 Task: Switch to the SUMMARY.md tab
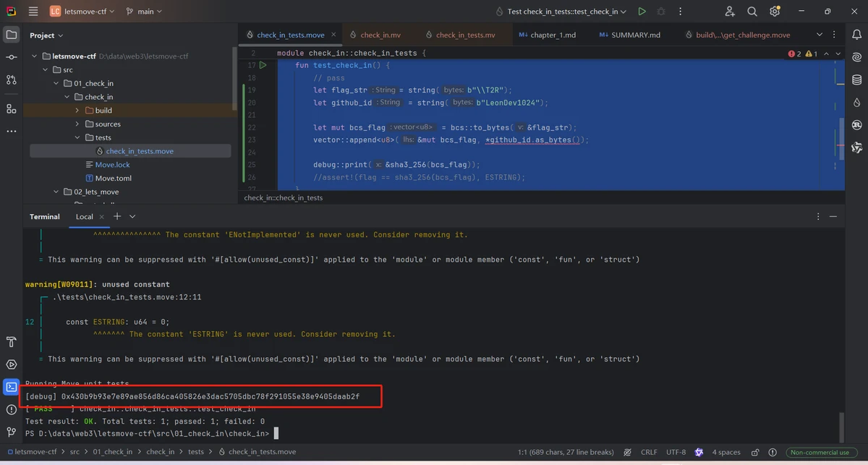pyautogui.click(x=635, y=35)
